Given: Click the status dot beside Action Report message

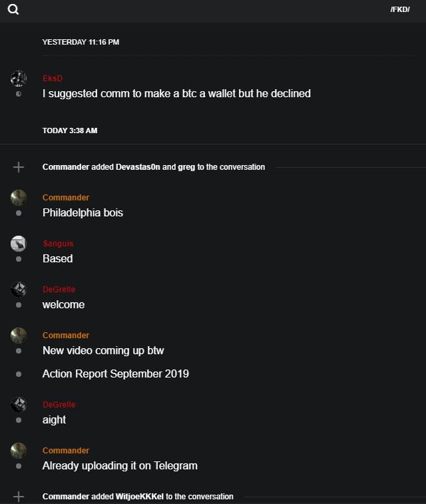Looking at the screenshot, I should (19, 374).
